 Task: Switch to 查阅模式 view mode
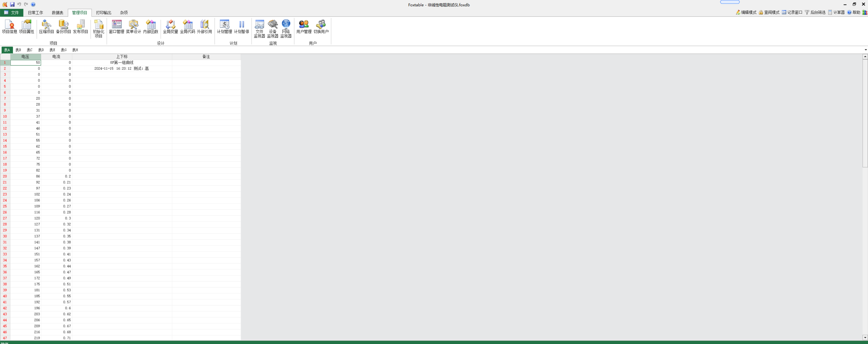point(769,12)
